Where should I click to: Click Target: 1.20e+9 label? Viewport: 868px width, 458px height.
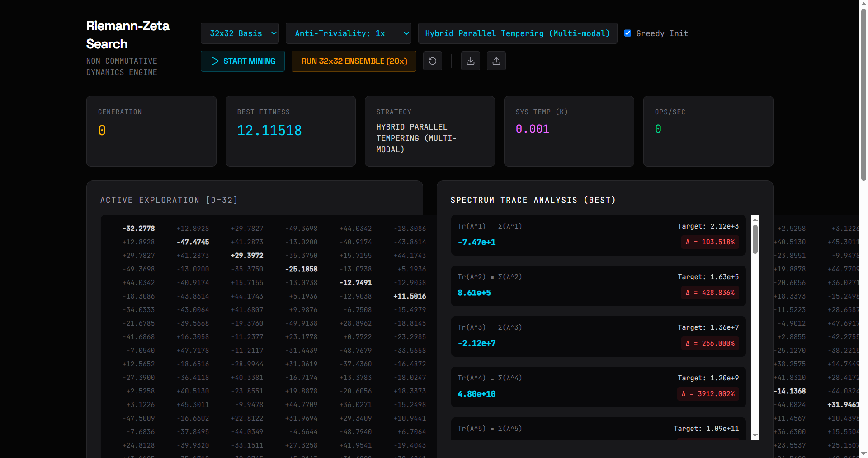point(708,378)
